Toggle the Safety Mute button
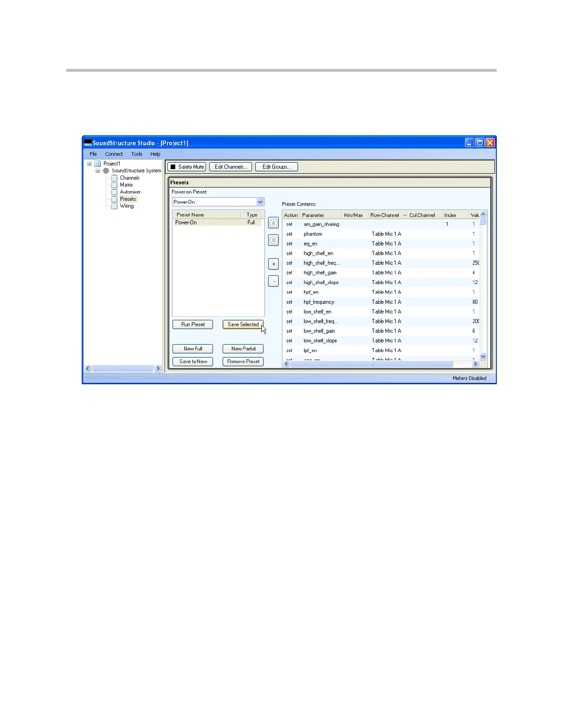Screen dimensions: 563x728 point(186,167)
